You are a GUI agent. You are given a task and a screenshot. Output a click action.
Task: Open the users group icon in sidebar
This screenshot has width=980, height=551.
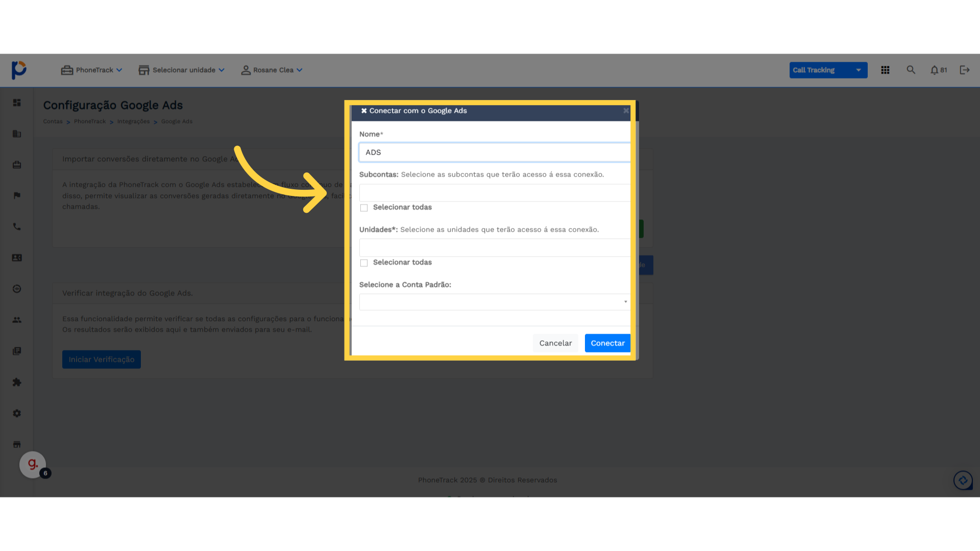pos(17,320)
